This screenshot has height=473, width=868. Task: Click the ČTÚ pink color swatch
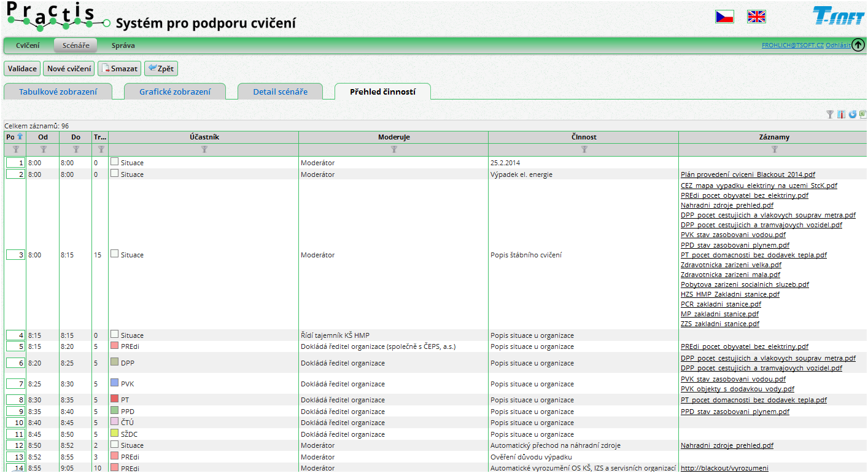coord(114,422)
